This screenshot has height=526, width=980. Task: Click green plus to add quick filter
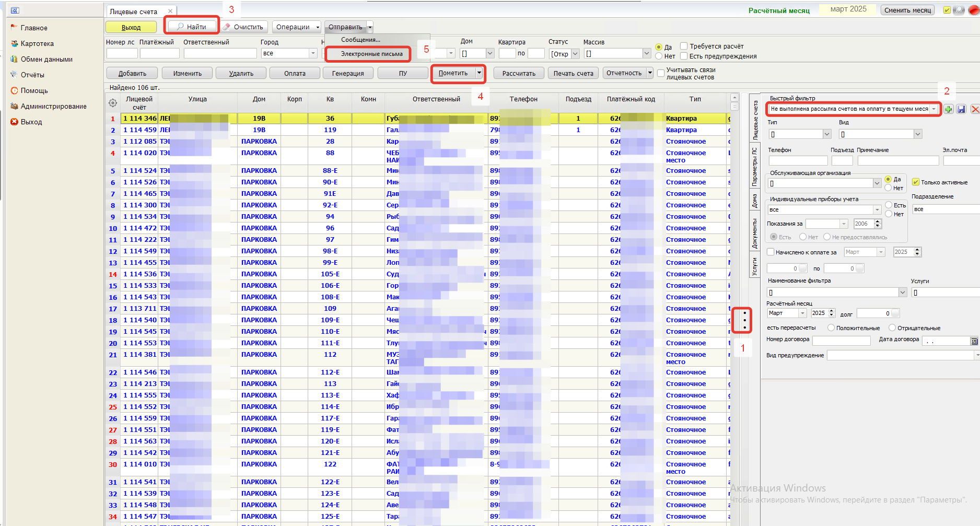[948, 109]
